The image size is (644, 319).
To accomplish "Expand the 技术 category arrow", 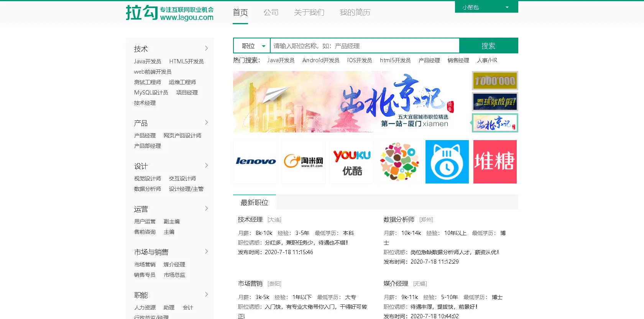I will coord(206,48).
